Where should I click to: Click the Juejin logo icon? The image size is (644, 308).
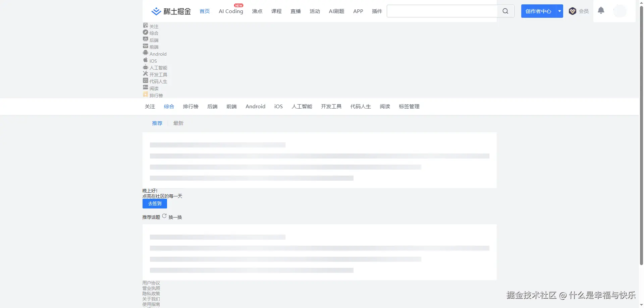(156, 11)
